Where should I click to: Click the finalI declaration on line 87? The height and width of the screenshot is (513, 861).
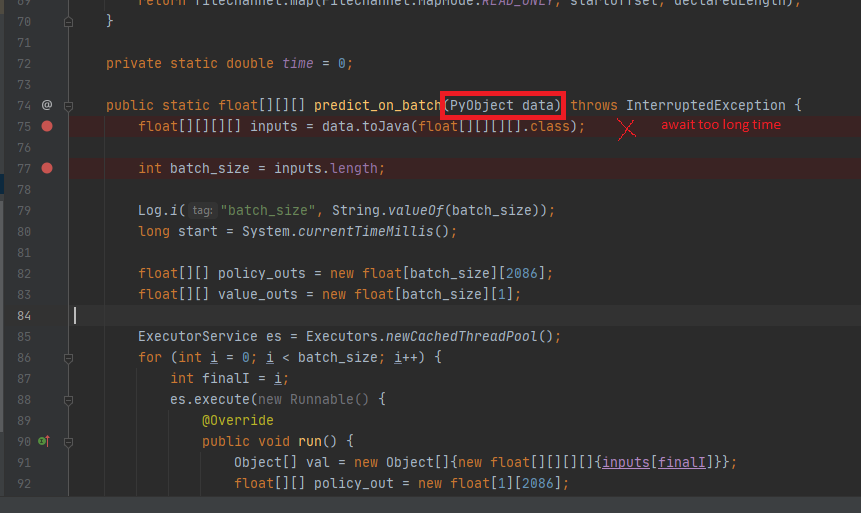coord(226,378)
